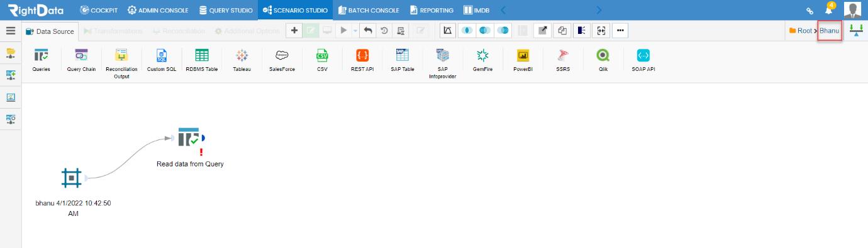
Task: Click the add-scenario sidebar icon
Action: coord(11,75)
